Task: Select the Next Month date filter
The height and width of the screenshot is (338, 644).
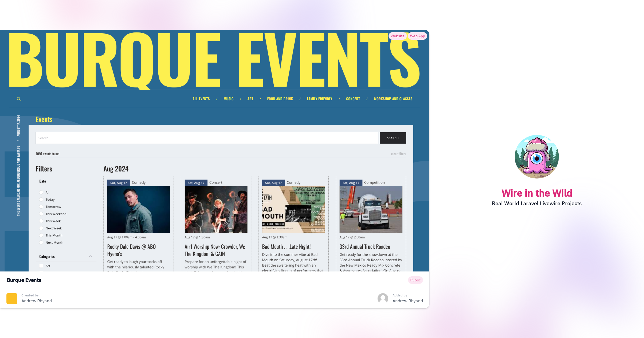Action: (x=41, y=243)
